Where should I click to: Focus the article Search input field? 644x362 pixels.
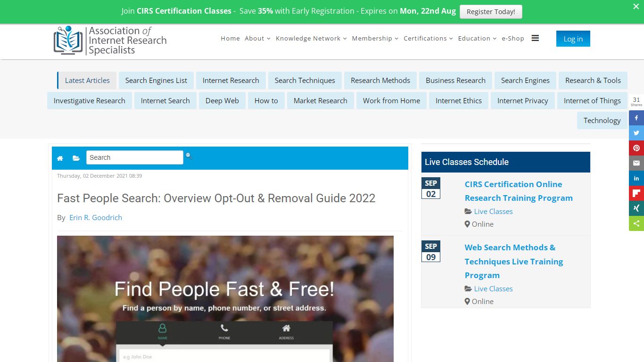pos(135,157)
